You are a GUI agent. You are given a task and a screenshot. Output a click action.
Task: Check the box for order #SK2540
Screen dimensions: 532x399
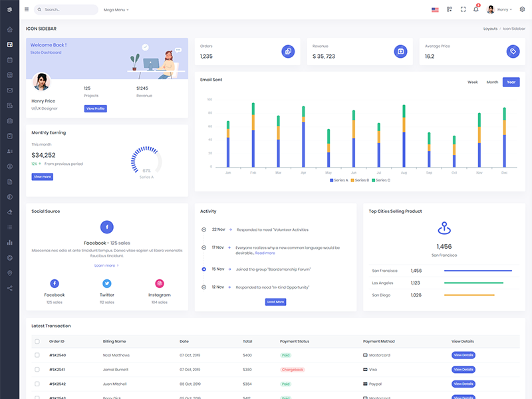pos(37,355)
